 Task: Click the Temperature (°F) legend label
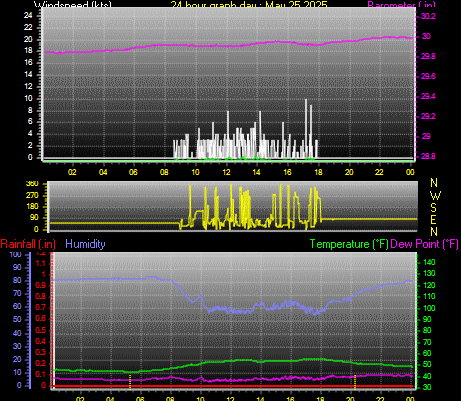tap(349, 244)
